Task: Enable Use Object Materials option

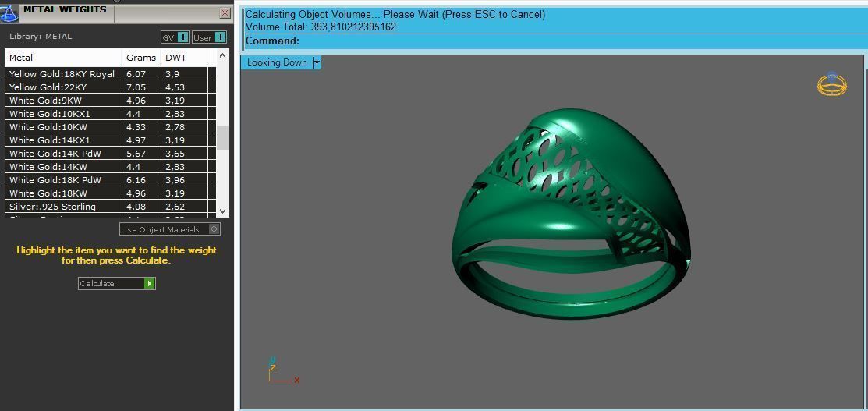Action: pos(170,229)
